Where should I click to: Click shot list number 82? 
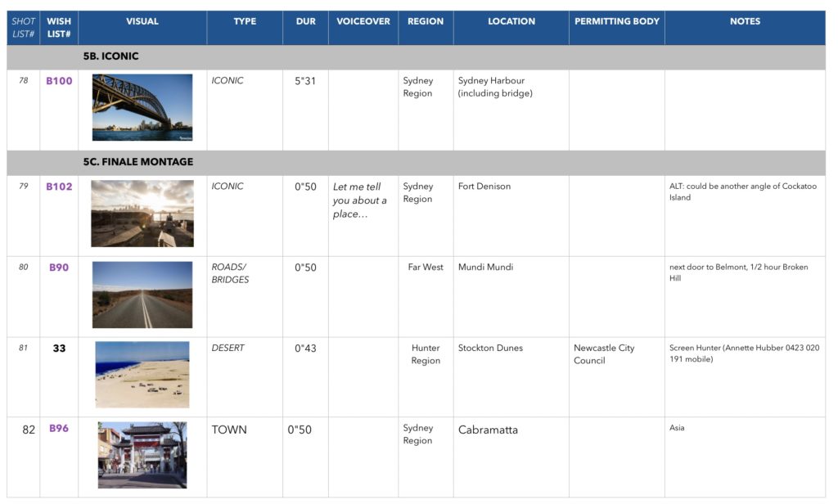click(29, 430)
